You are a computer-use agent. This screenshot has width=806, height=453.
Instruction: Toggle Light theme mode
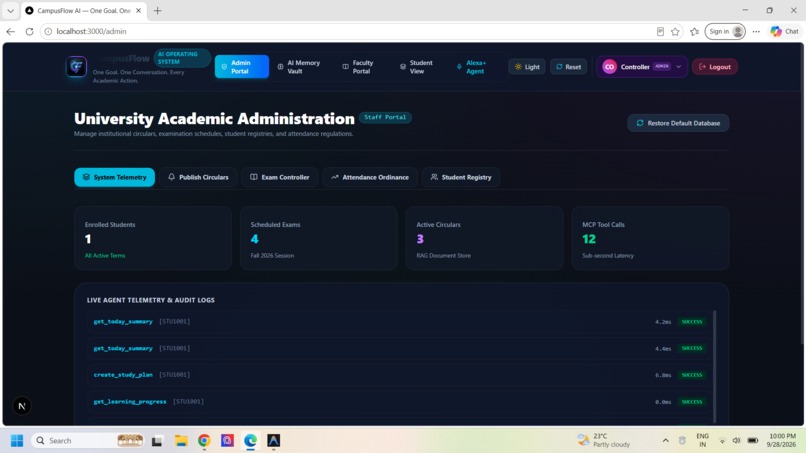pyautogui.click(x=527, y=67)
